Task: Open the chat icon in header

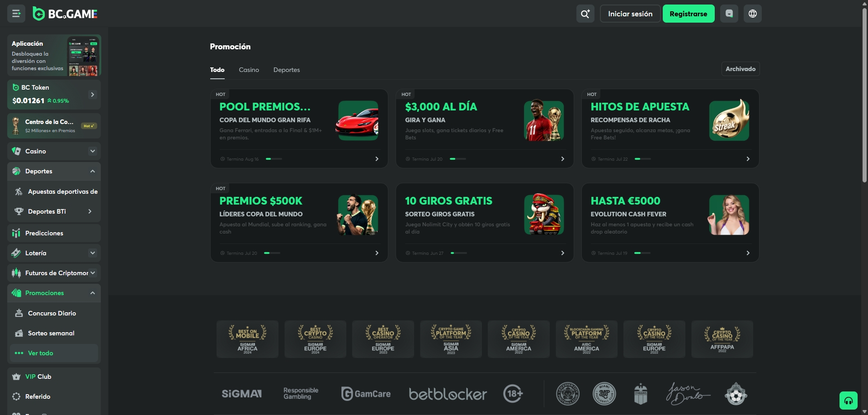Action: [x=729, y=14]
